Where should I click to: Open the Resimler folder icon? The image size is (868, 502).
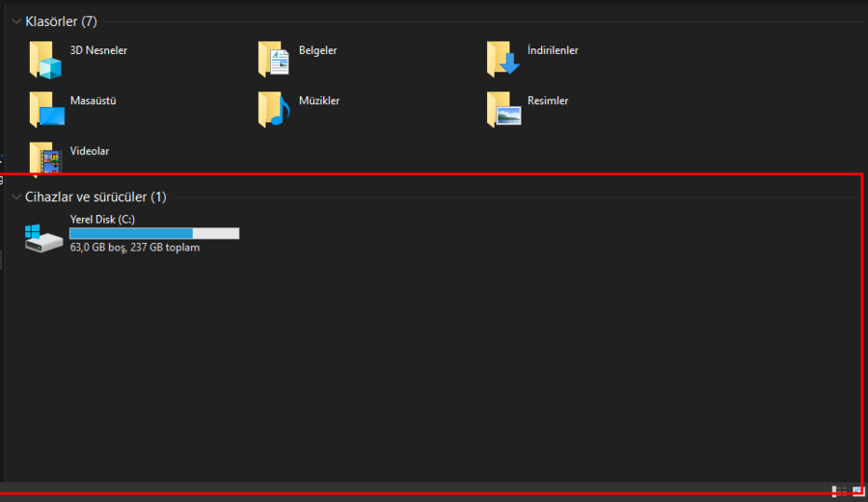tap(503, 110)
